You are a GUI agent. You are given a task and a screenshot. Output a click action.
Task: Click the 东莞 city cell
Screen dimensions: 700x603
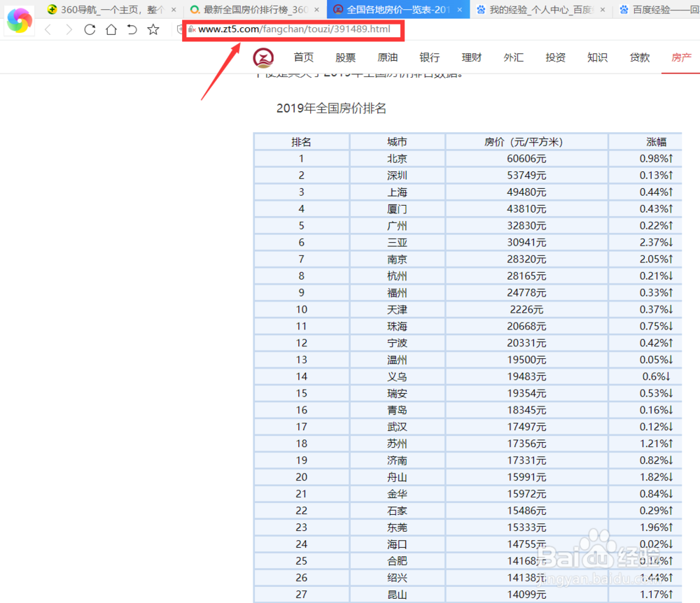click(x=397, y=527)
